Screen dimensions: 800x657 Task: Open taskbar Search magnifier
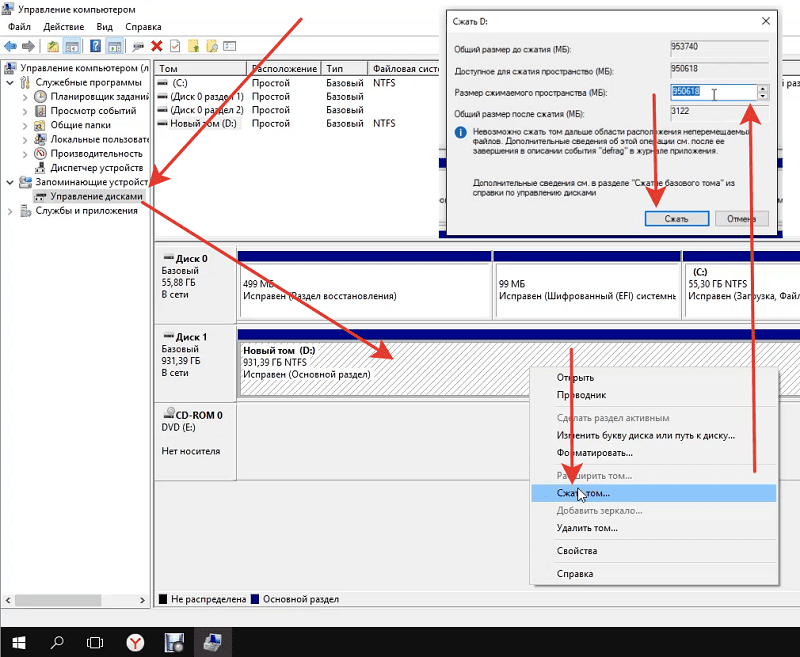[x=57, y=642]
